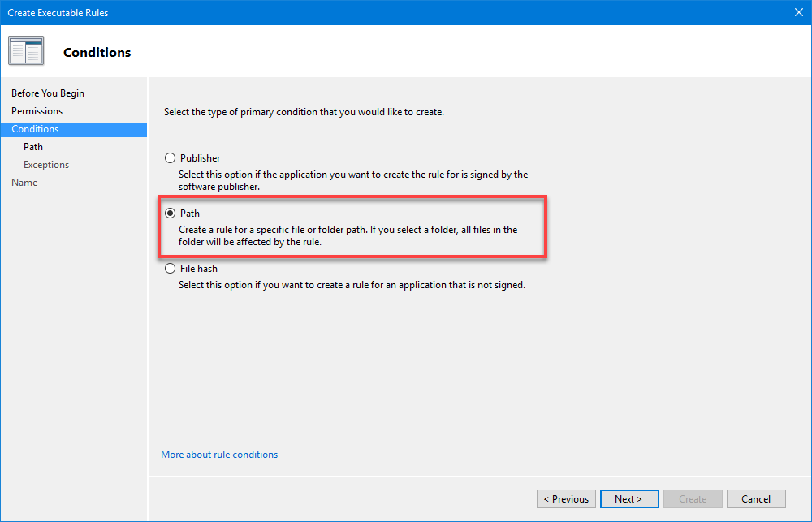Select the File hash radio option
Viewport: 812px width, 522px height.
click(170, 269)
